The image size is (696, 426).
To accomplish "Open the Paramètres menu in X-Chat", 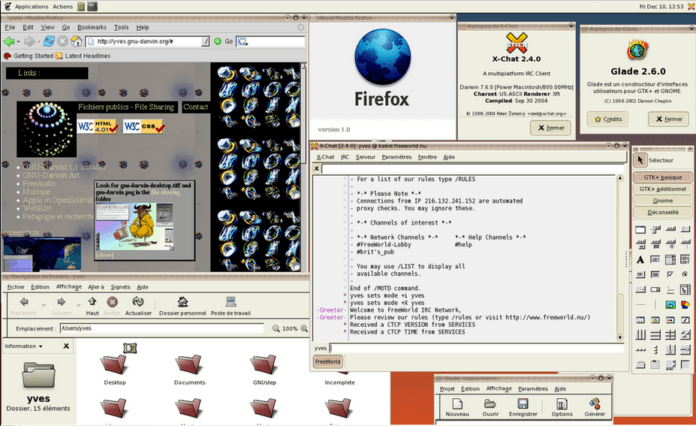I will click(396, 157).
